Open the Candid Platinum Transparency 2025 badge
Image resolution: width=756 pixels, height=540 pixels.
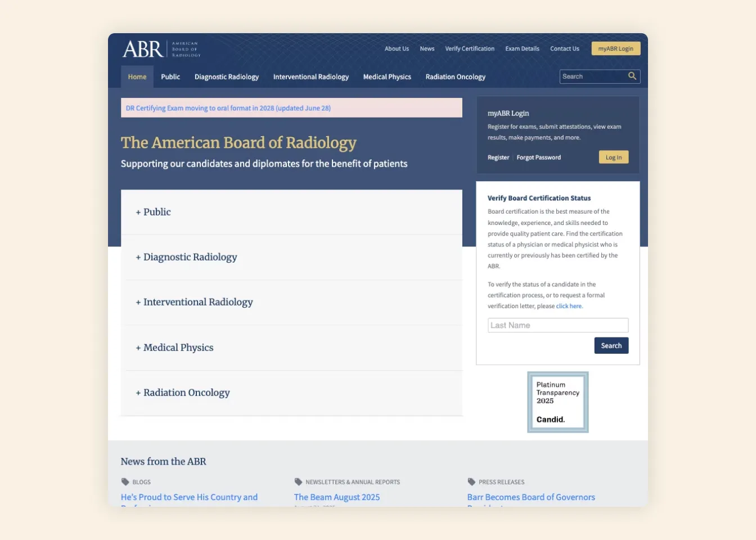[x=557, y=402]
